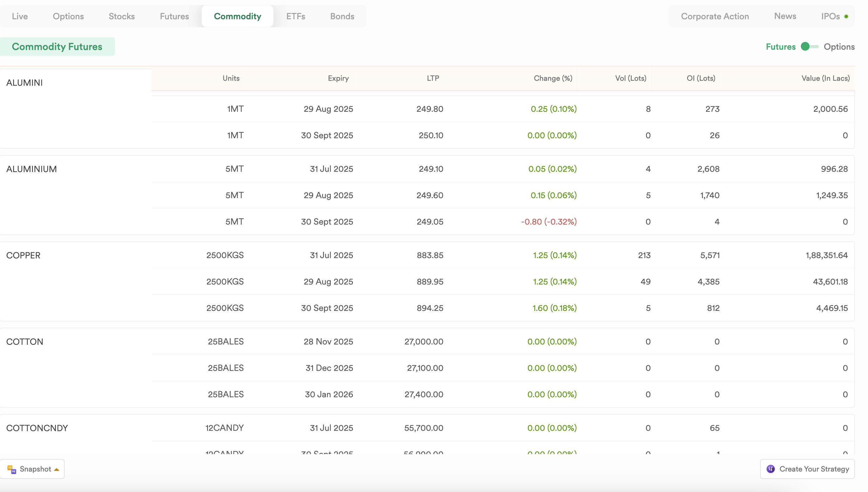Open the ETFs tab
The width and height of the screenshot is (868, 492).
tap(296, 16)
